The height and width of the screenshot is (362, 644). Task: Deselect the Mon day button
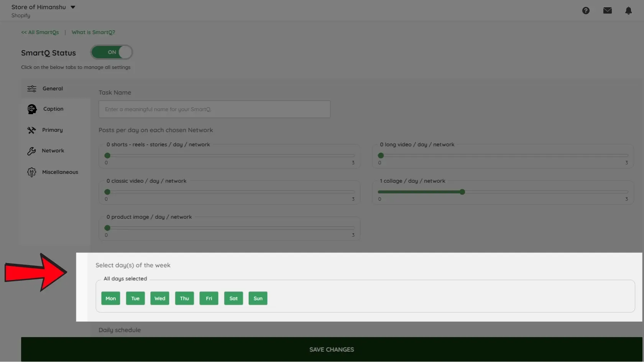click(111, 298)
